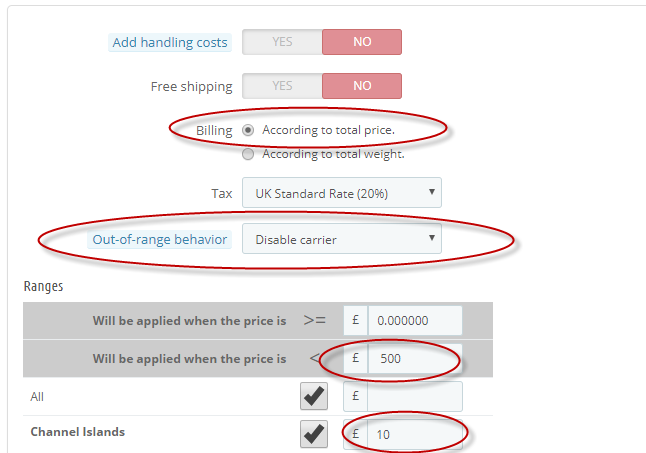
Task: Click the Channel Islands price field
Action: pyautogui.click(x=414, y=434)
